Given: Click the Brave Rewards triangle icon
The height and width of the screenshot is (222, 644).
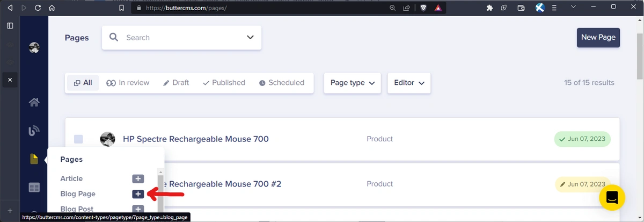Looking at the screenshot, I should click(438, 8).
